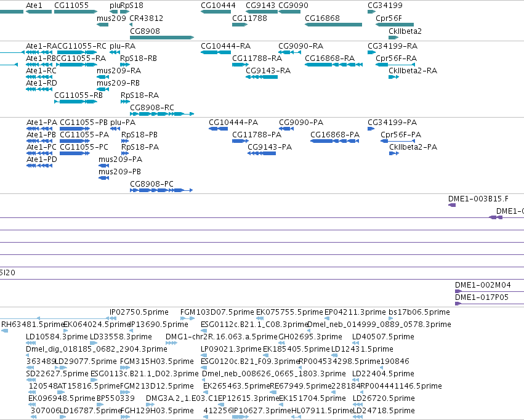Click protein Cpr56F-PA feature

(x=398, y=142)
